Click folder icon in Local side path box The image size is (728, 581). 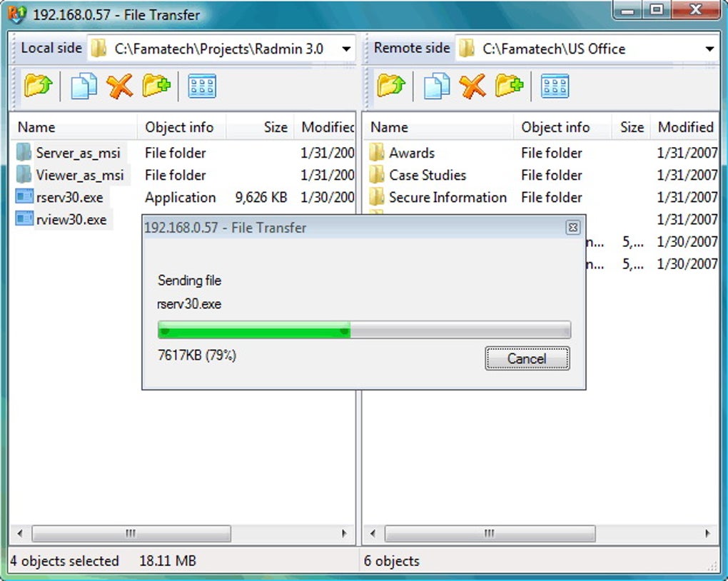98,49
